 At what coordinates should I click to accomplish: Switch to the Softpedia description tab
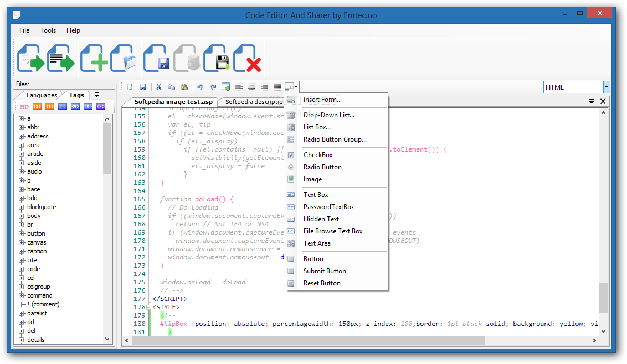point(254,102)
